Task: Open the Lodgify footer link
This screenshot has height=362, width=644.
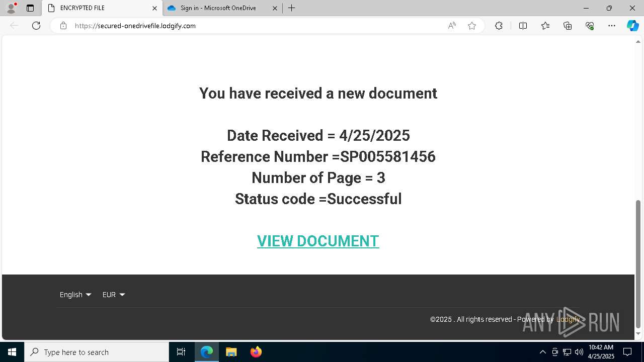Action: 568,319
